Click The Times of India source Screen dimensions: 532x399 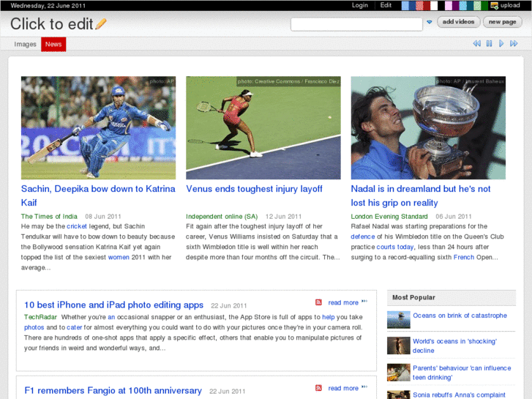click(49, 216)
